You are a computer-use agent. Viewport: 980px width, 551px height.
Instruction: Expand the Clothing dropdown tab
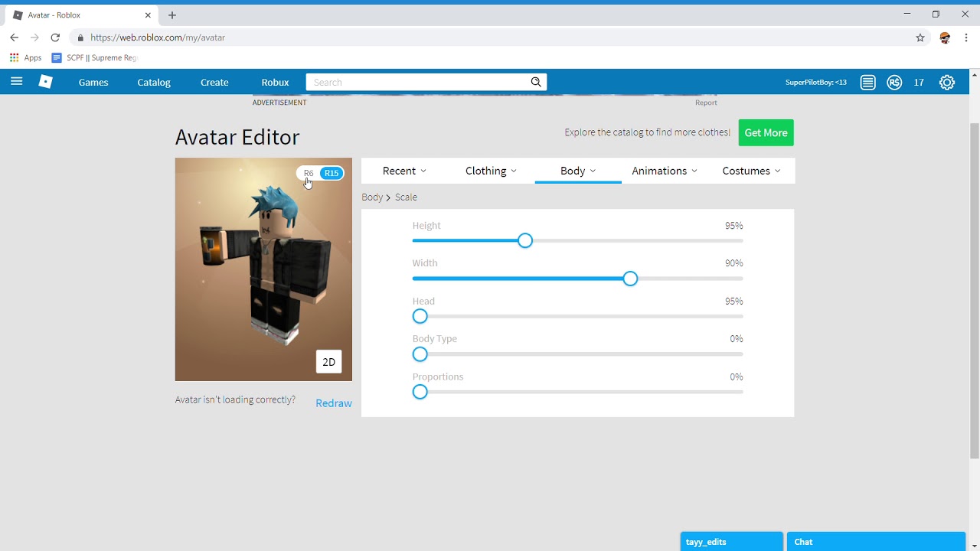(491, 171)
